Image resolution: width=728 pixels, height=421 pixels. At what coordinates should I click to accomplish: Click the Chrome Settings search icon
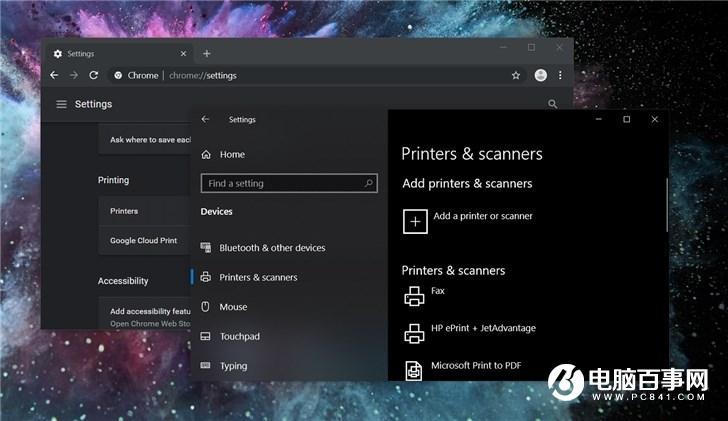coord(552,104)
